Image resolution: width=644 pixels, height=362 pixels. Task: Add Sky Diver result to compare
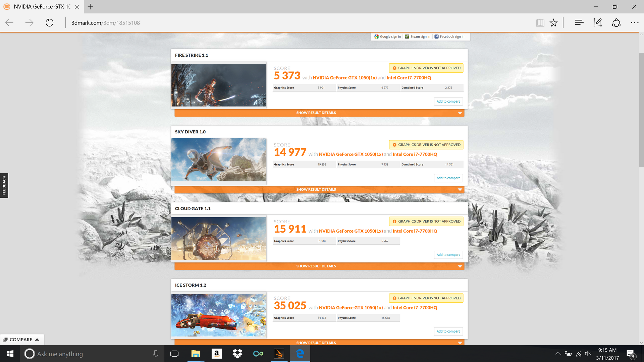click(448, 178)
